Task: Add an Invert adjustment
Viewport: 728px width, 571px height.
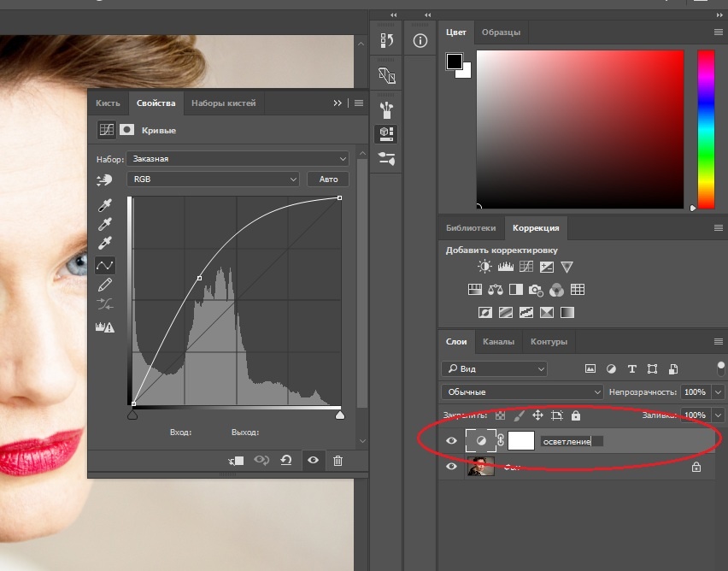Action: tap(485, 312)
